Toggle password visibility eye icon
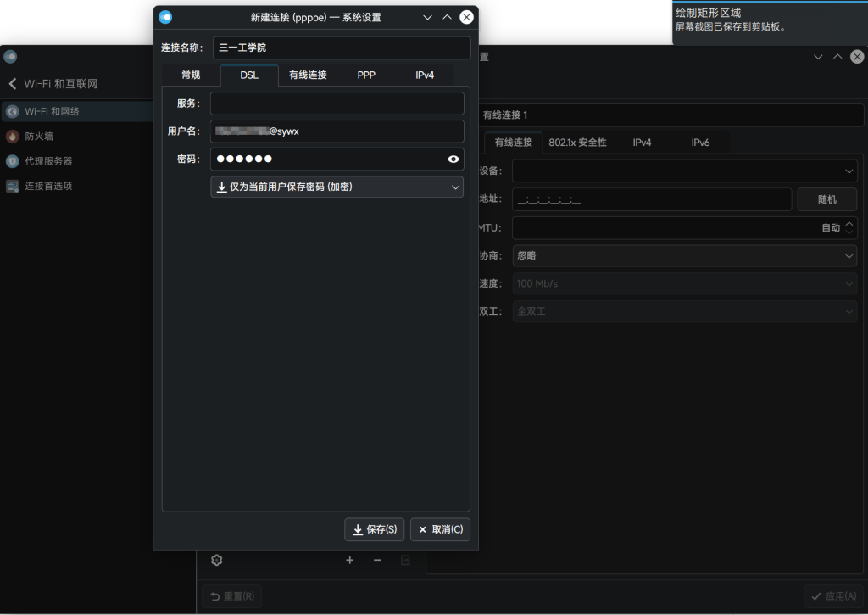 coord(453,159)
